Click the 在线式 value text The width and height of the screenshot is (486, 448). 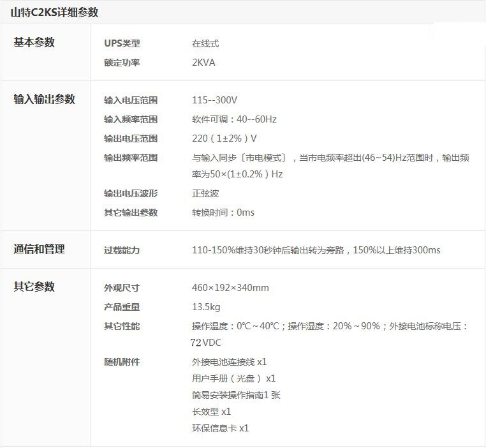click(205, 43)
